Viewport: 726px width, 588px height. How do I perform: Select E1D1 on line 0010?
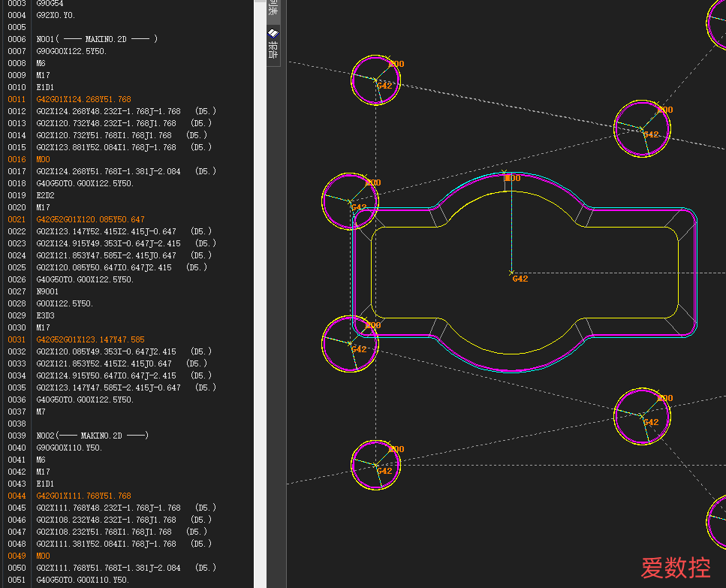[x=45, y=87]
